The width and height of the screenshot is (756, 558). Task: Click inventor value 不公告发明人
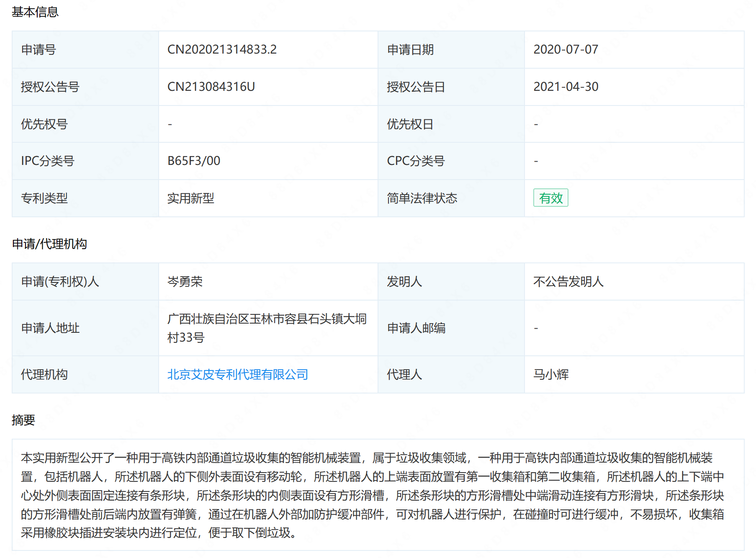tap(568, 281)
